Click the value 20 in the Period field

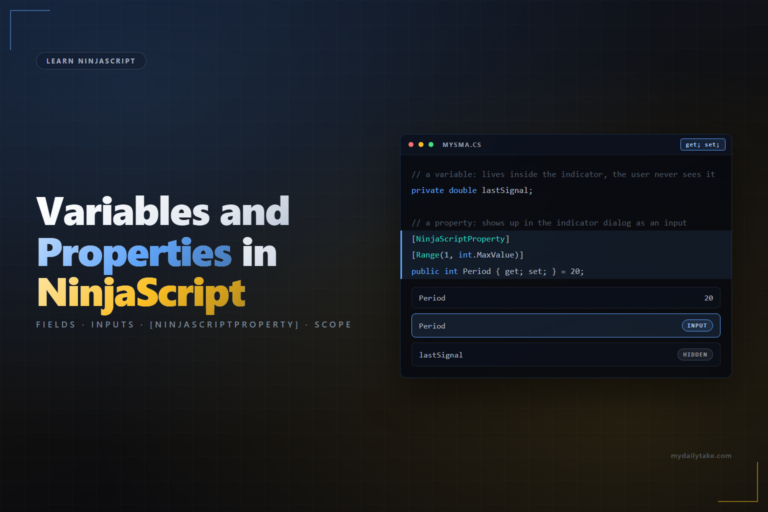[x=708, y=298]
